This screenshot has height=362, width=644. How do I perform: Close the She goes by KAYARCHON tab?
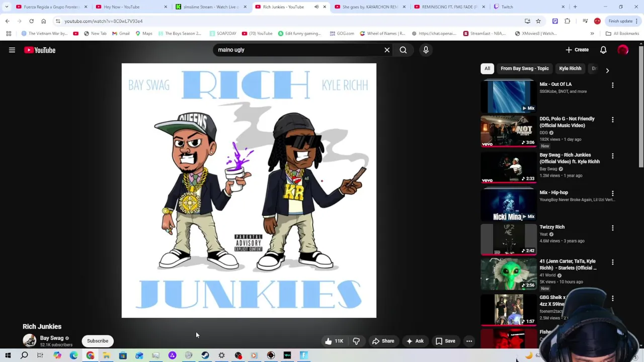404,7
